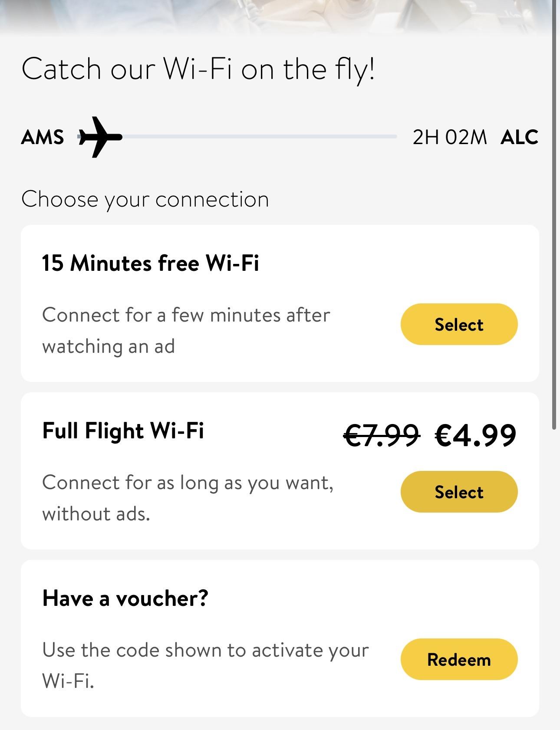
Task: Click the "15 Minutes free Wi-Fi" card title
Action: 150,263
